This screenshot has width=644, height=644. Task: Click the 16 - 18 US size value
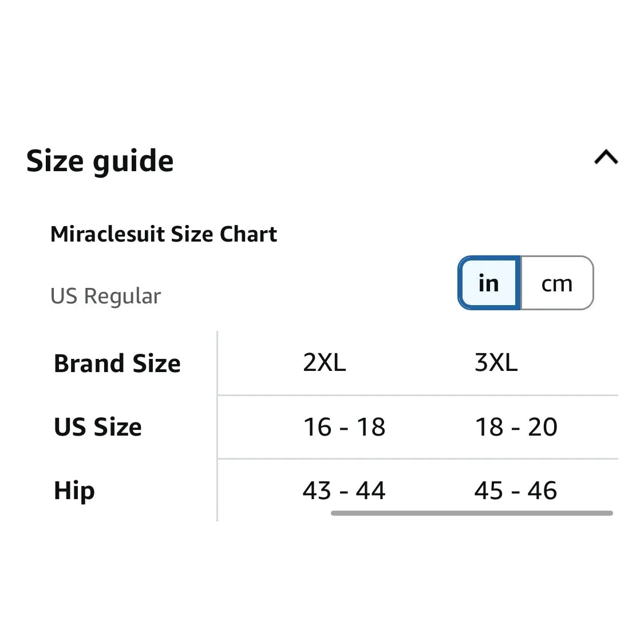344,427
